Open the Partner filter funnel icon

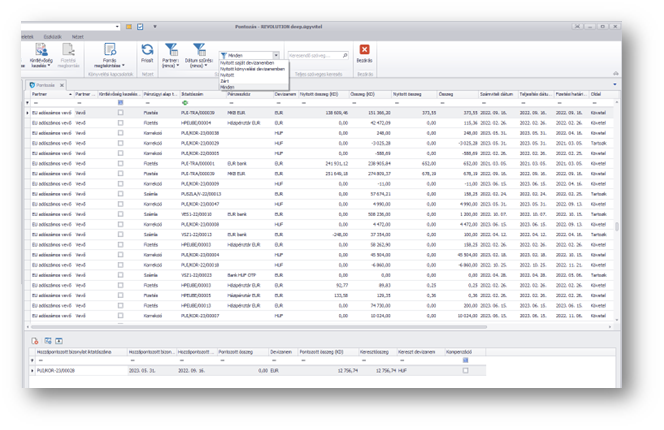[x=171, y=50]
